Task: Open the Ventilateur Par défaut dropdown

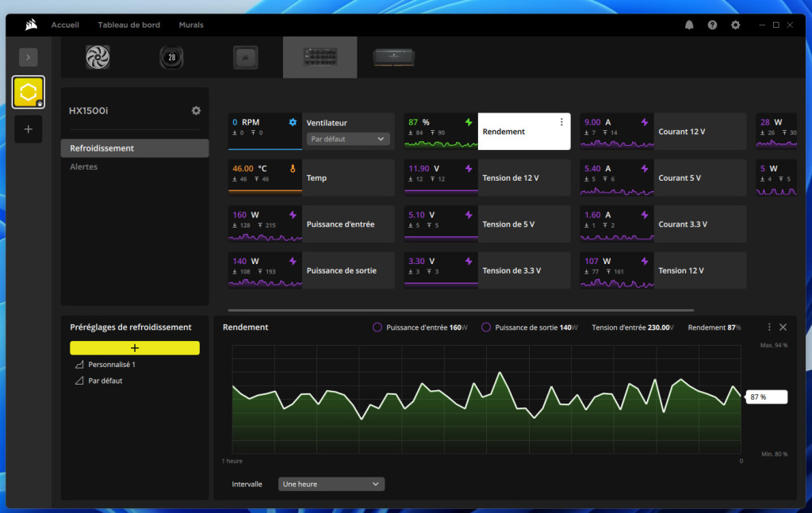Action: click(347, 138)
